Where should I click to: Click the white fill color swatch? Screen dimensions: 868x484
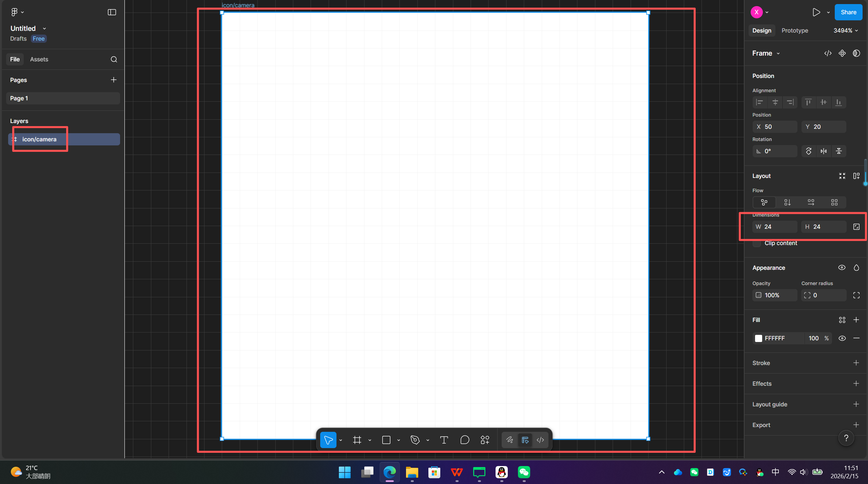pyautogui.click(x=758, y=338)
